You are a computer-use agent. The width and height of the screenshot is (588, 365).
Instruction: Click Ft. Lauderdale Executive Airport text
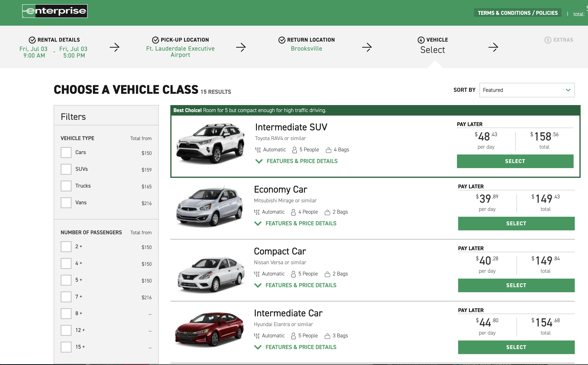[180, 52]
